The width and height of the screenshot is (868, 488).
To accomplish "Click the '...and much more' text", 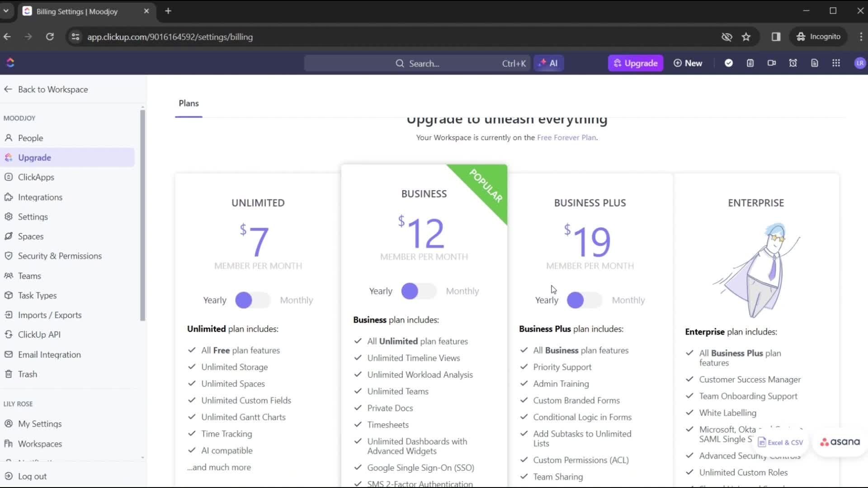I will pos(219,467).
